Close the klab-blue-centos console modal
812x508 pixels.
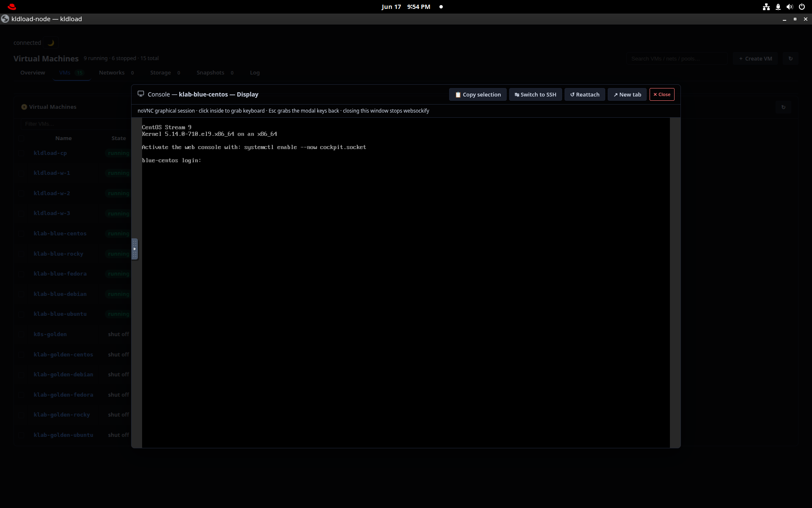point(662,94)
